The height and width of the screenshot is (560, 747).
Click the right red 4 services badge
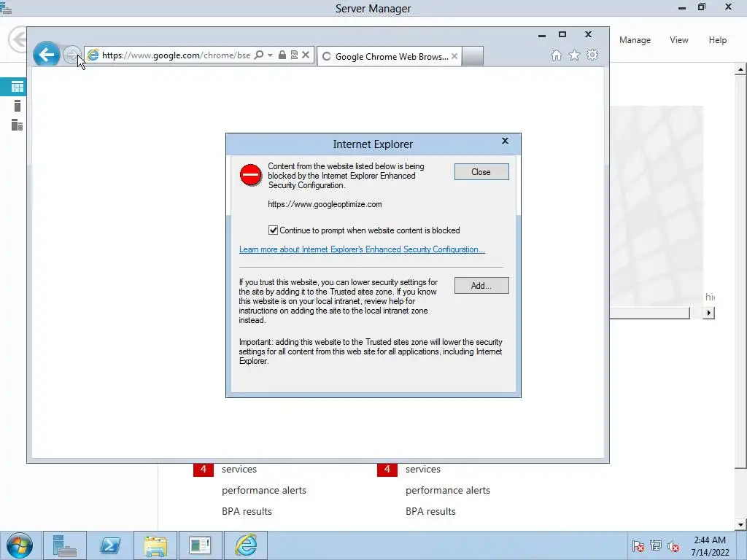(387, 470)
